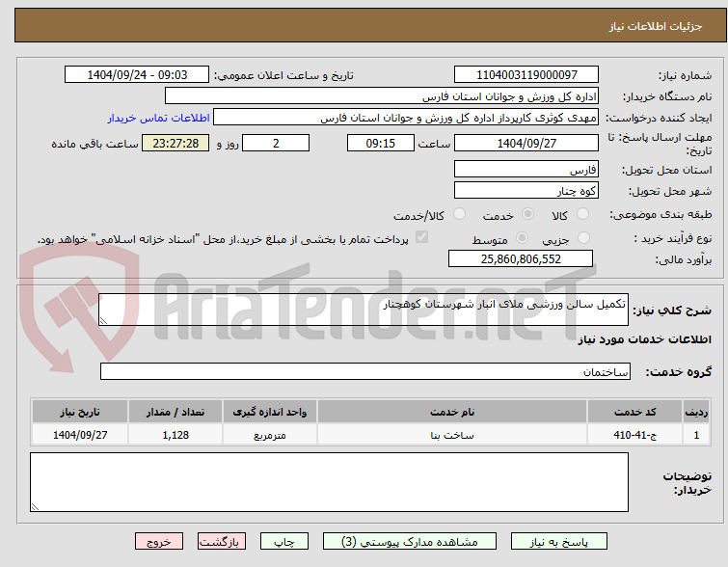Click the واحد اندازه گیری column header

point(270,412)
